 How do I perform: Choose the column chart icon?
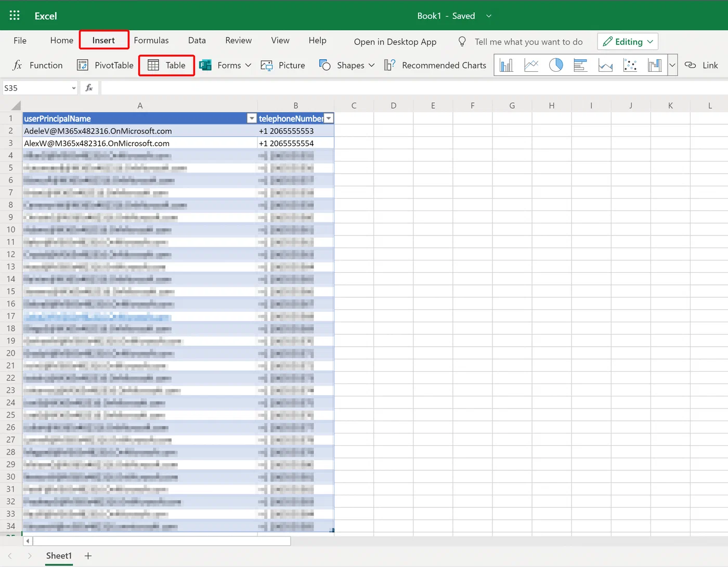coord(506,65)
